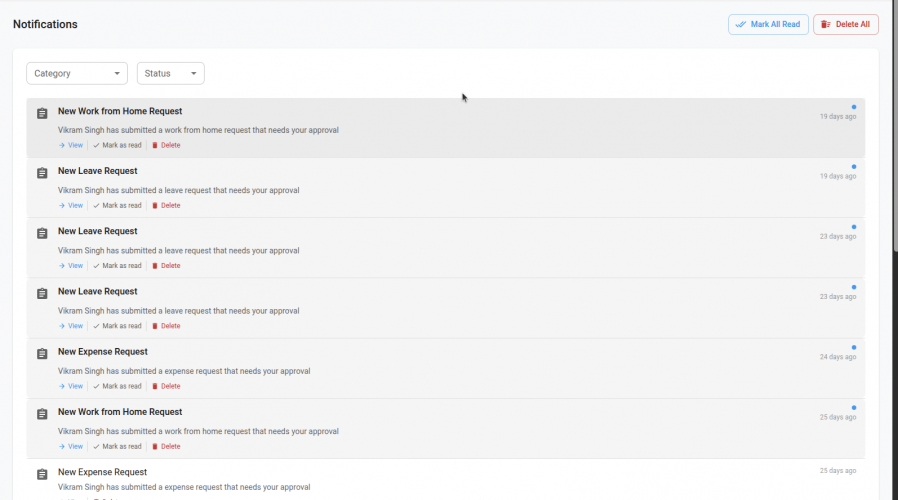898x500 pixels.
Task: Open the Status filter dropdown
Action: click(x=171, y=73)
